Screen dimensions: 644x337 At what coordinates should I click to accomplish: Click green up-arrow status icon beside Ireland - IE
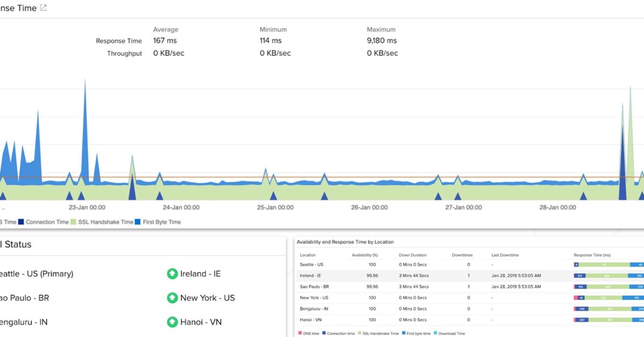click(172, 274)
